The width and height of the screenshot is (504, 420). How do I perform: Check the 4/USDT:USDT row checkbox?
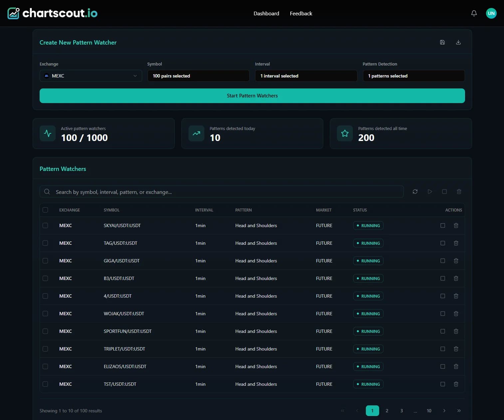45,296
